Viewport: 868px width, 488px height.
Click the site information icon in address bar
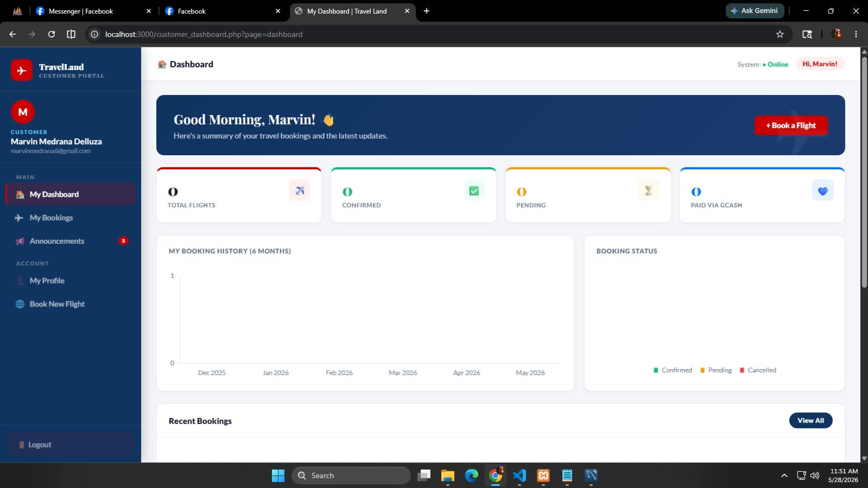94,34
